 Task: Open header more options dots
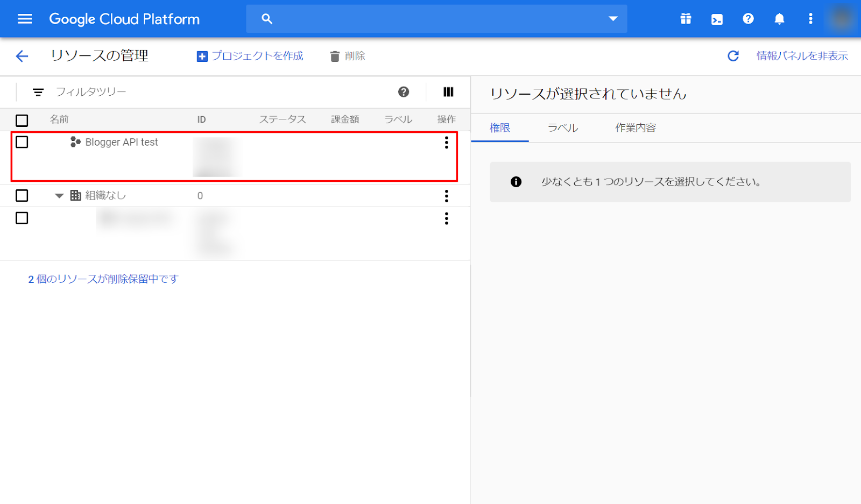click(x=810, y=19)
